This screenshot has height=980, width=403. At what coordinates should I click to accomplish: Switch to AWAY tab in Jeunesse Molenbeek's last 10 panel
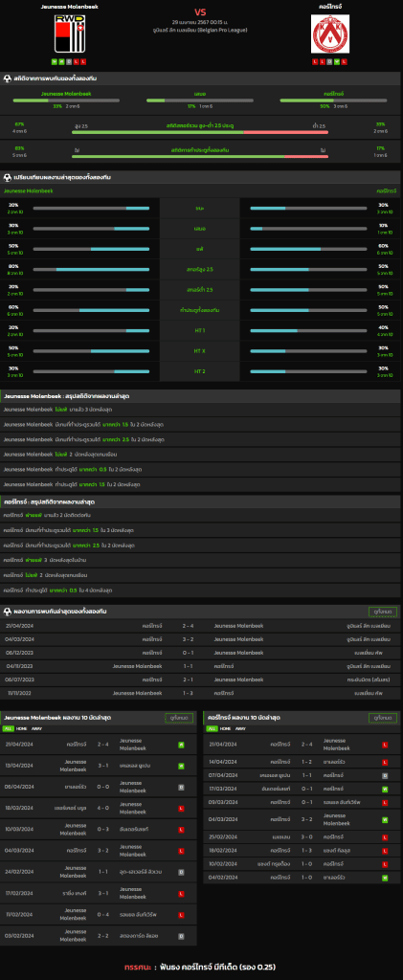[x=35, y=728]
